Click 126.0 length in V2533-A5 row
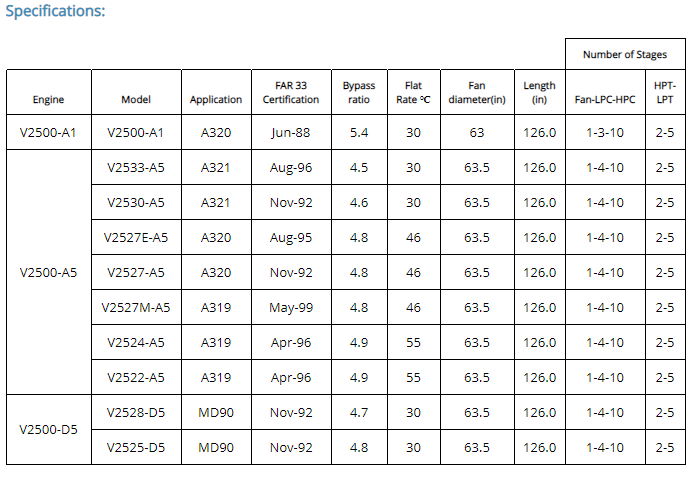This screenshot has height=477, width=693. click(540, 168)
